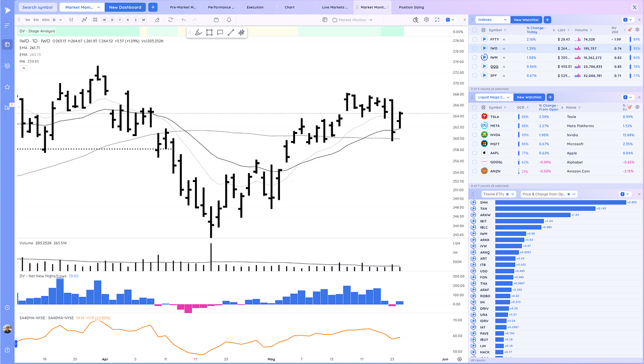The height and width of the screenshot is (364, 644).
Task: Select the brush drawing tool
Action: 199,32
